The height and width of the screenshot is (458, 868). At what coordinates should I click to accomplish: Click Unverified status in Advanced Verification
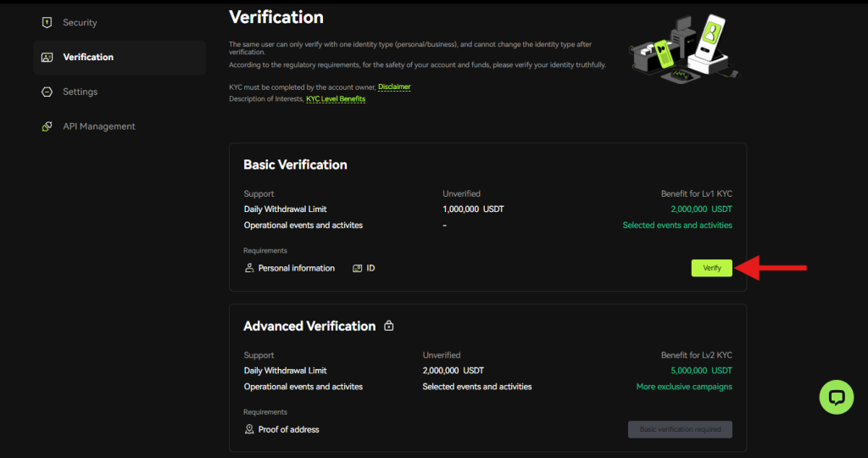click(441, 355)
